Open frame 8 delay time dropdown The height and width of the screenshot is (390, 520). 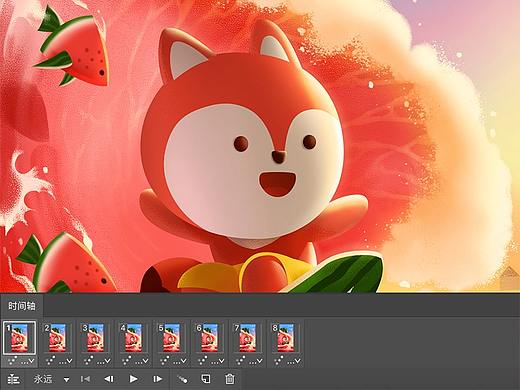point(294,361)
